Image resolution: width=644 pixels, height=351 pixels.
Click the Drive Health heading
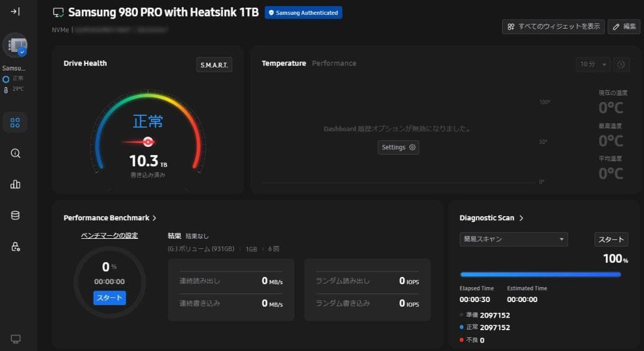pyautogui.click(x=85, y=63)
